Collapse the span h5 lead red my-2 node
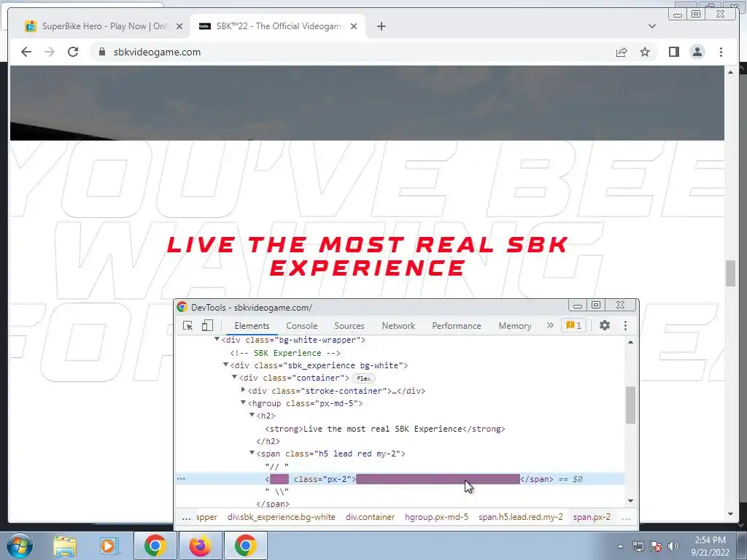Image resolution: width=747 pixels, height=560 pixels. pos(252,453)
